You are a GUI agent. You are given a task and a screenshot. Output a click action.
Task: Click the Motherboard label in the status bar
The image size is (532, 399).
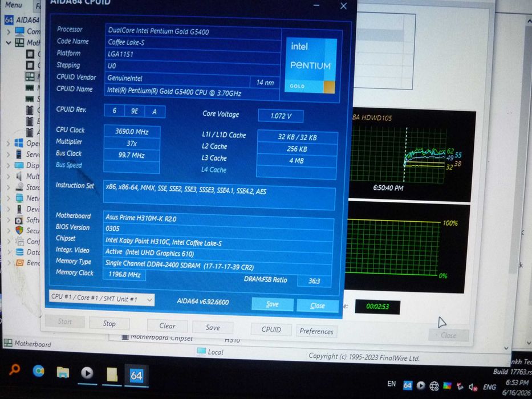[33, 344]
